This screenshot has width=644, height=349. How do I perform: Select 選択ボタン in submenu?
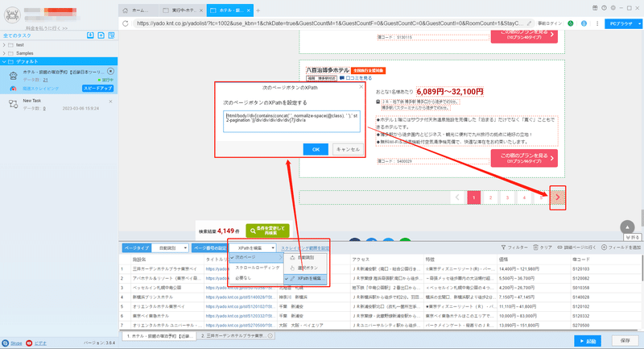coord(306,268)
